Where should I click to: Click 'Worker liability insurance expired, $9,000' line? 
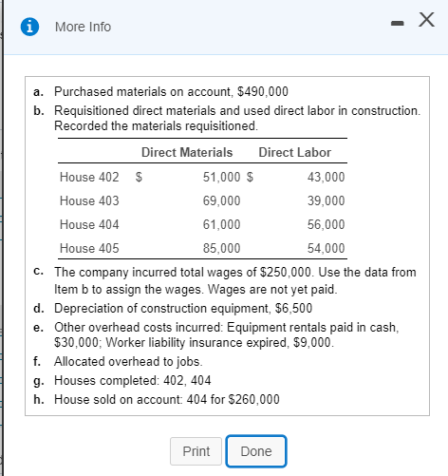click(x=195, y=343)
